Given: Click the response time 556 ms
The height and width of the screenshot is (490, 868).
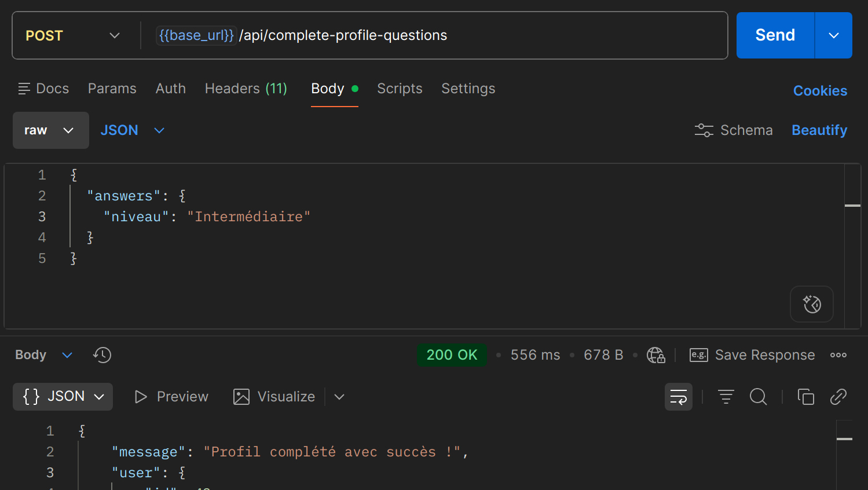Looking at the screenshot, I should click(535, 355).
